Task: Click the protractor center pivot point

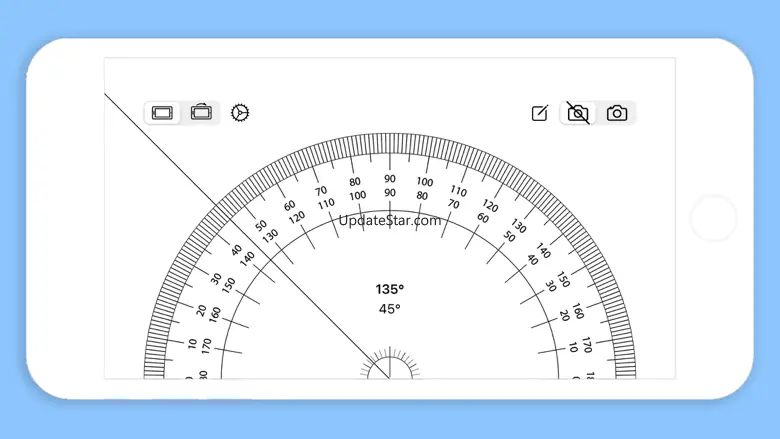Action: pos(390,378)
